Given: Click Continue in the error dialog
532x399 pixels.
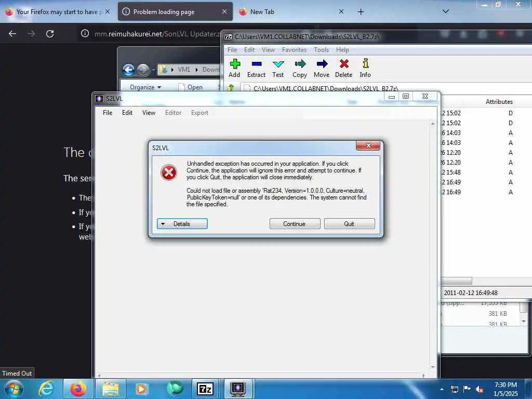Looking at the screenshot, I should click(x=295, y=224).
